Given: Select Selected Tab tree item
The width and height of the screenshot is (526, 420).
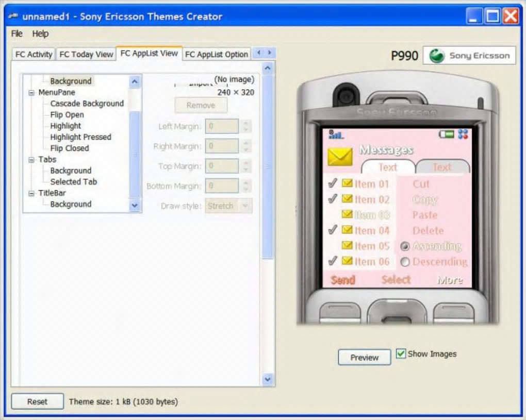Looking at the screenshot, I should click(x=73, y=182).
